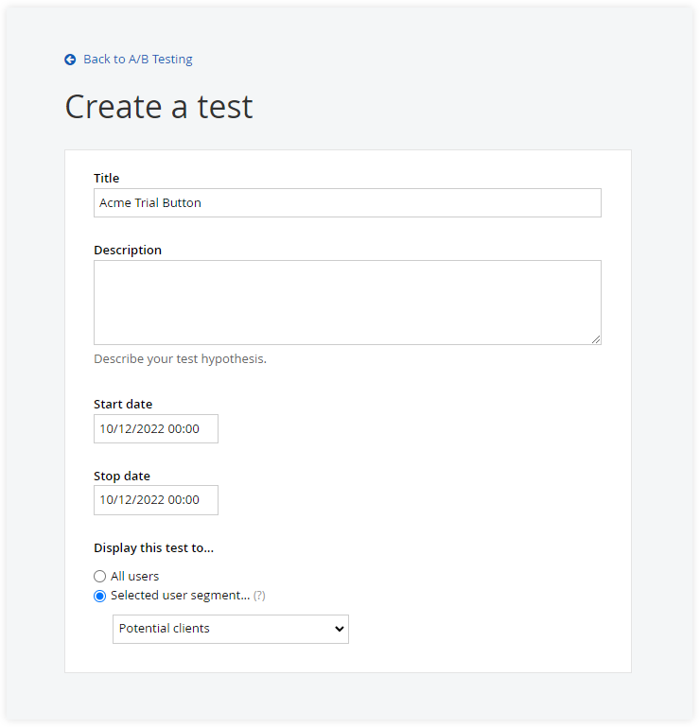Click the Title input field
The image size is (700, 728).
pos(347,203)
